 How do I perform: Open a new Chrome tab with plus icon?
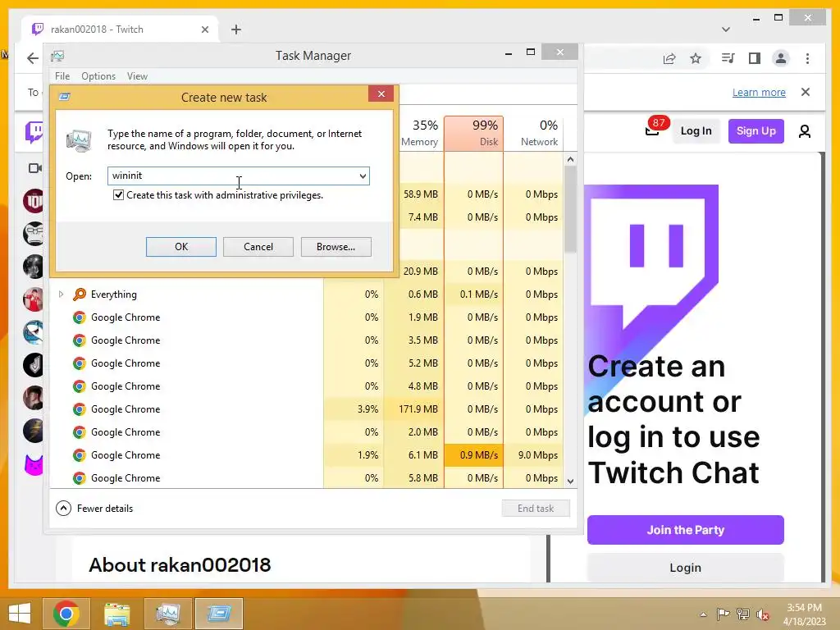(236, 30)
